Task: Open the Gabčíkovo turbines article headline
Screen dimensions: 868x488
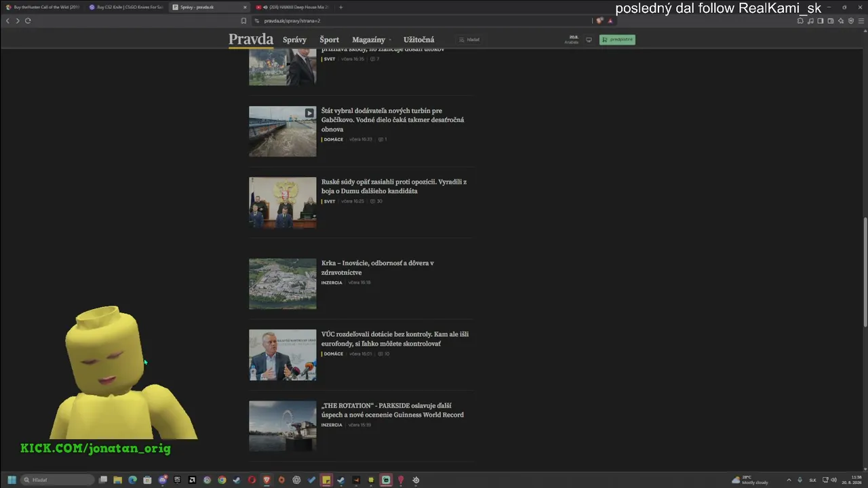Action: 393,120
